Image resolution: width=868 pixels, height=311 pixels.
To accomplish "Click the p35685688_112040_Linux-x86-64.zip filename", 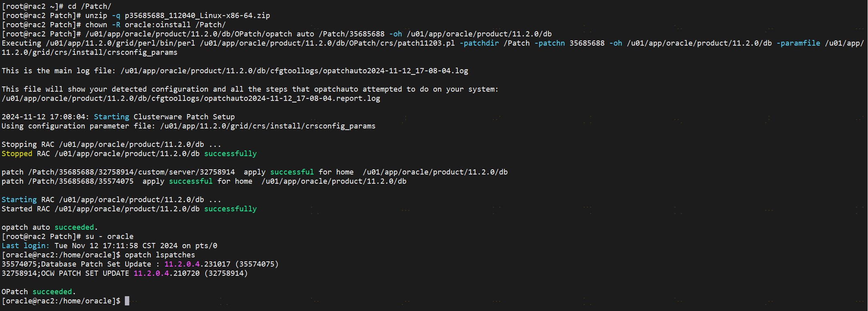I will (197, 16).
